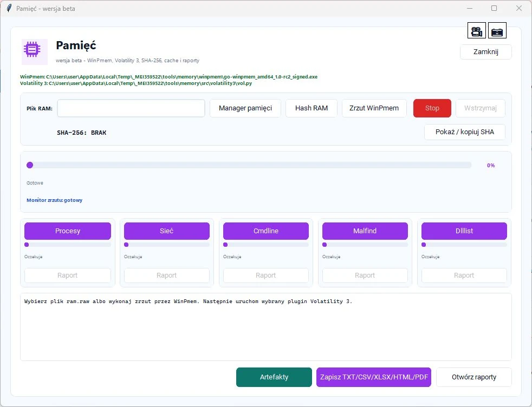
Task: Close the panel with the Zamknij button
Action: (x=485, y=52)
